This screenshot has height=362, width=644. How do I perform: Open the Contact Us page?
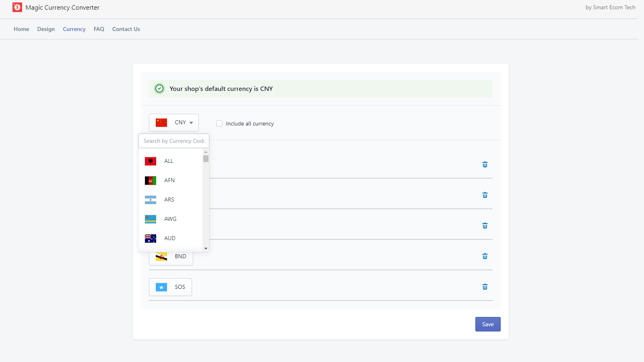[x=126, y=29]
